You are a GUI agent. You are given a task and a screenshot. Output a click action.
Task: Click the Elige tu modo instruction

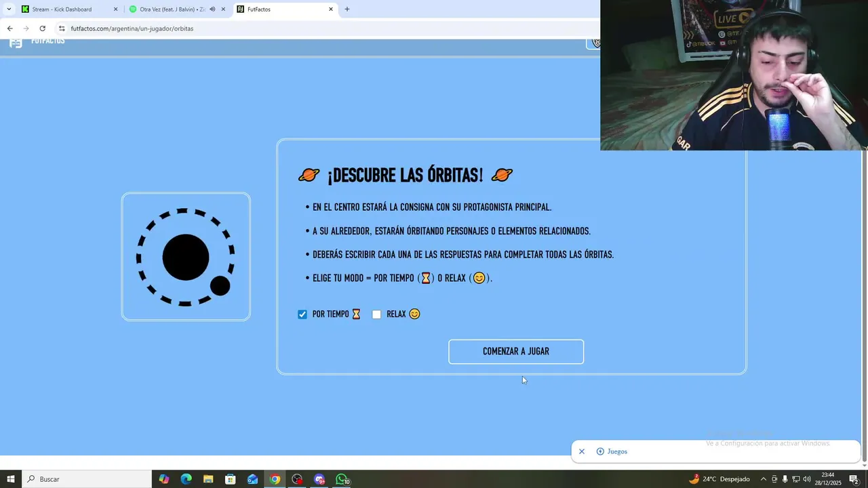(x=402, y=278)
